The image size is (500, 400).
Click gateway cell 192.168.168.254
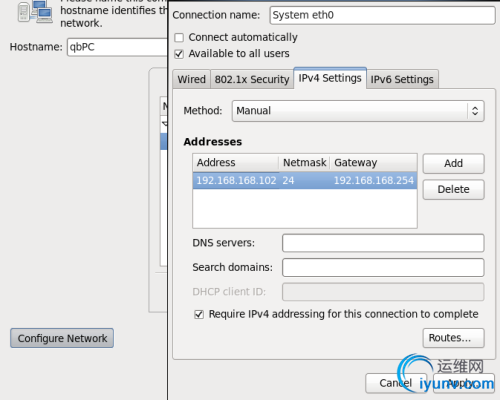tap(374, 180)
